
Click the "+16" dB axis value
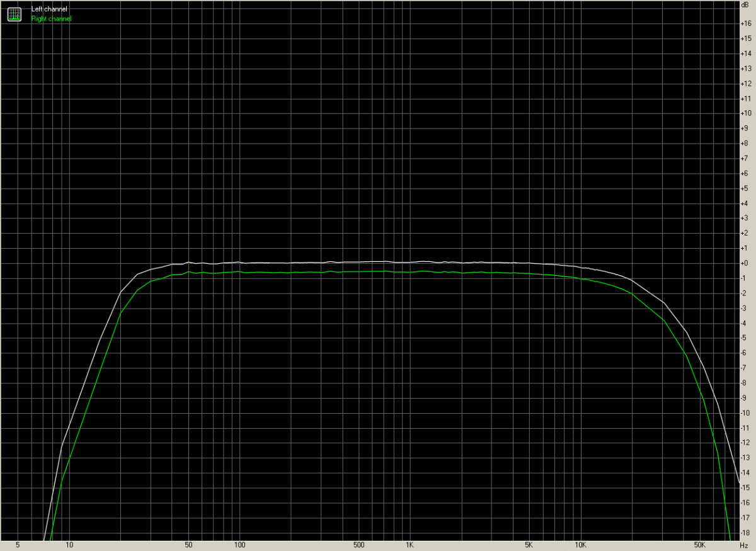point(747,23)
